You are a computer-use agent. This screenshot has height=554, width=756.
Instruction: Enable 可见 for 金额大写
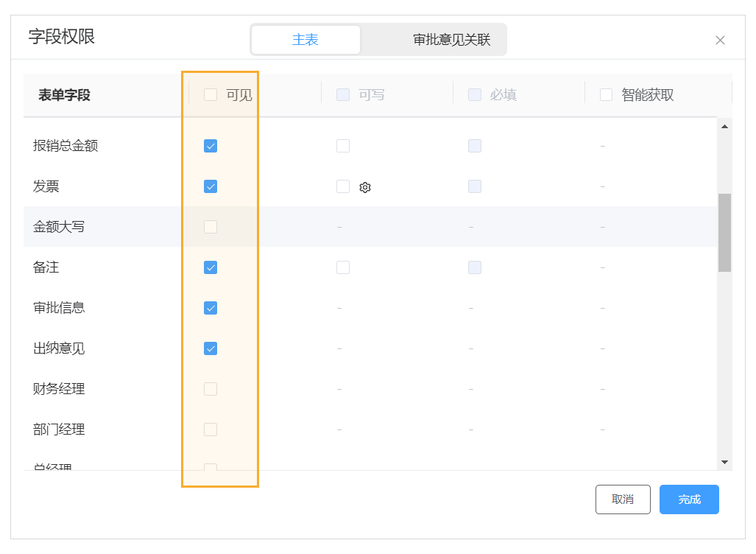[x=210, y=227]
